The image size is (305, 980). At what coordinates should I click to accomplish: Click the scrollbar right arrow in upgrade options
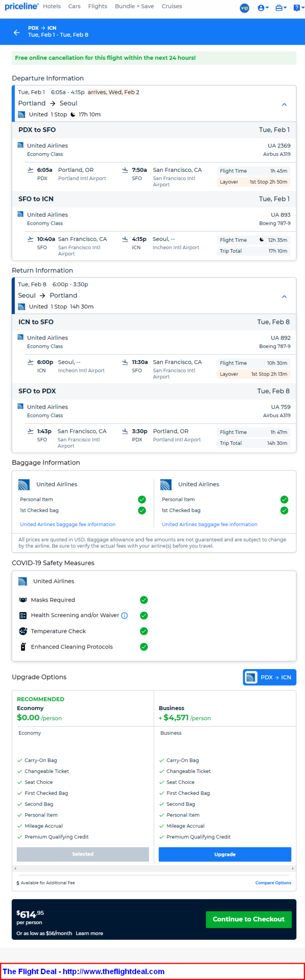pyautogui.click(x=293, y=868)
